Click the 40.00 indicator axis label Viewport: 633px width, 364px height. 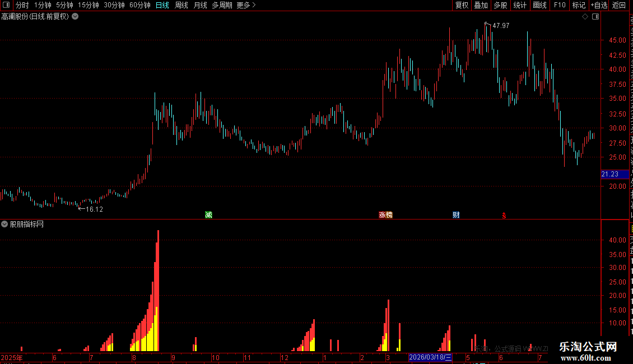click(x=618, y=240)
